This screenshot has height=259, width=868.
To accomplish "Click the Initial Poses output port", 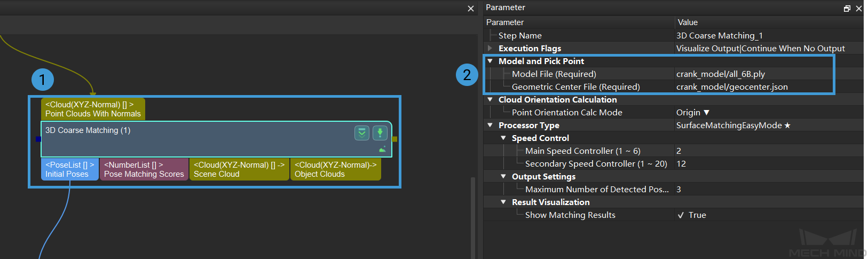I will click(x=69, y=170).
